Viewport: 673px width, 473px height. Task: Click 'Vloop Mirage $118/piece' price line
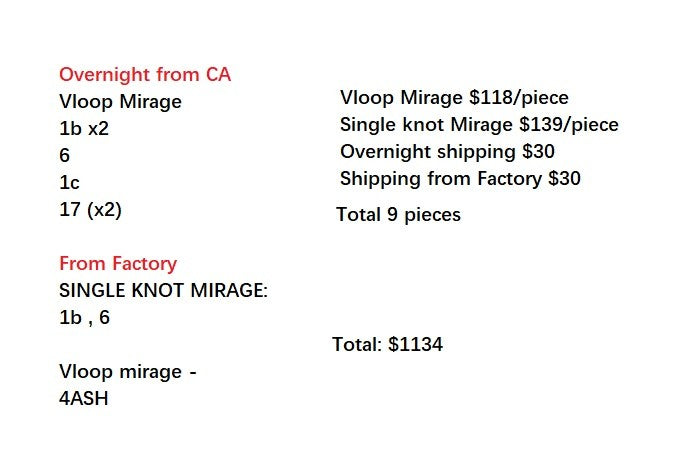454,98
